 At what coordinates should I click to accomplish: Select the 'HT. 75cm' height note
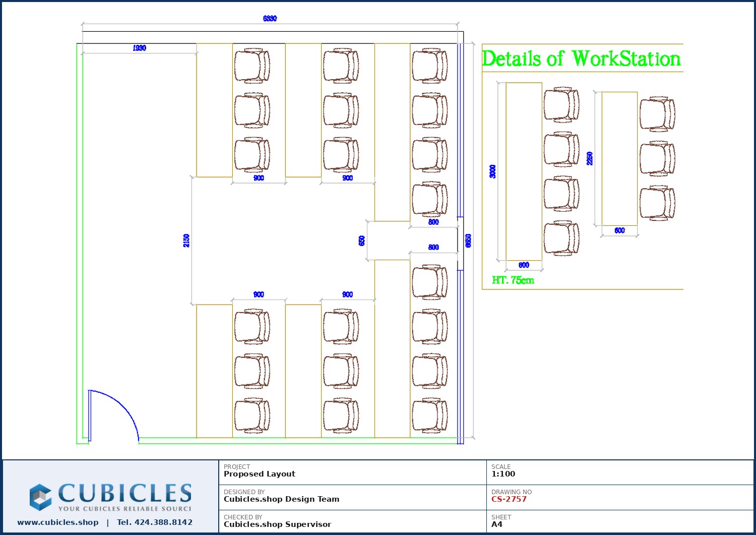point(513,280)
